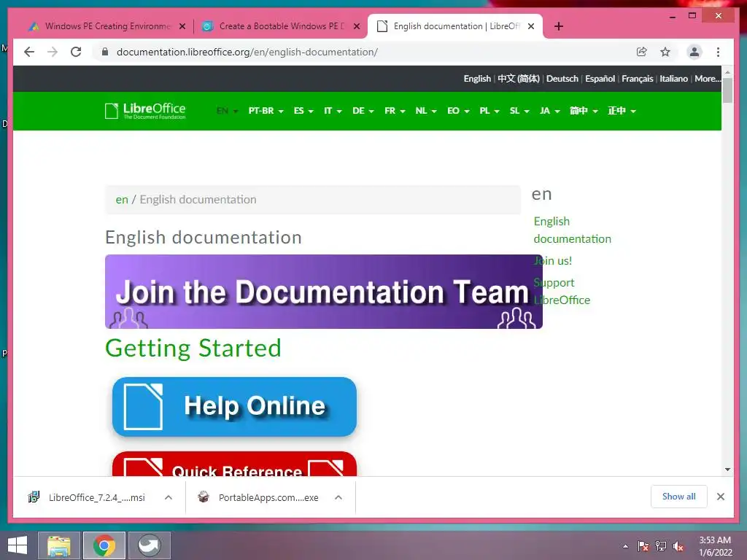
Task: Click the page vertical scrollbar thumb
Action: (x=727, y=90)
